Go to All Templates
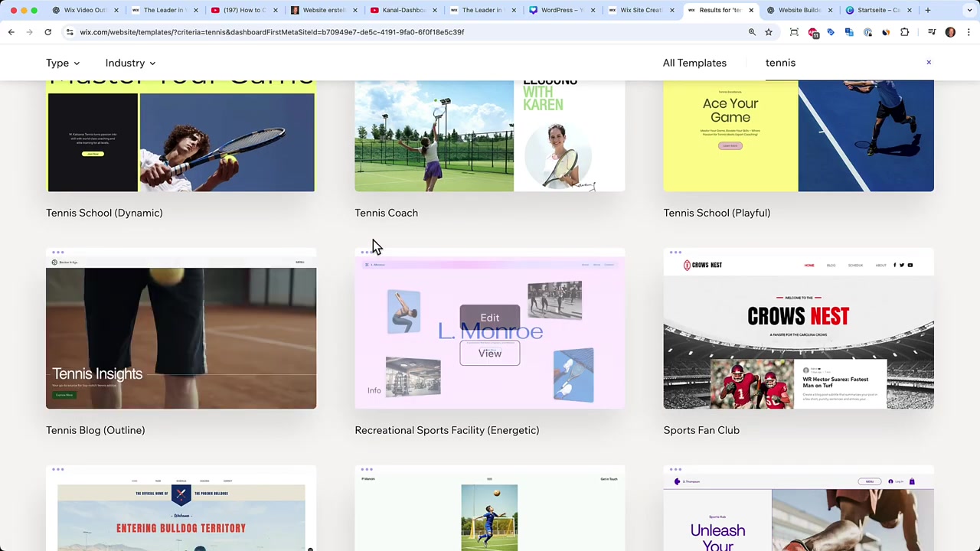 pyautogui.click(x=694, y=63)
